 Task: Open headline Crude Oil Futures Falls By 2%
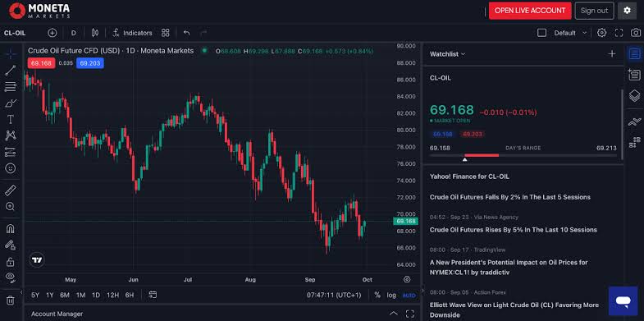pyautogui.click(x=510, y=197)
